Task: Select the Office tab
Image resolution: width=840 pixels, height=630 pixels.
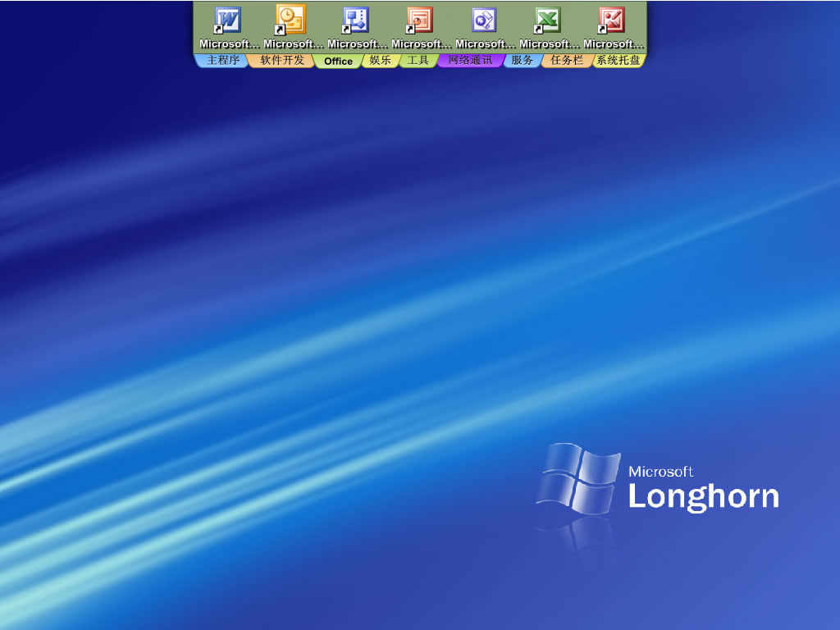Action: 338,61
